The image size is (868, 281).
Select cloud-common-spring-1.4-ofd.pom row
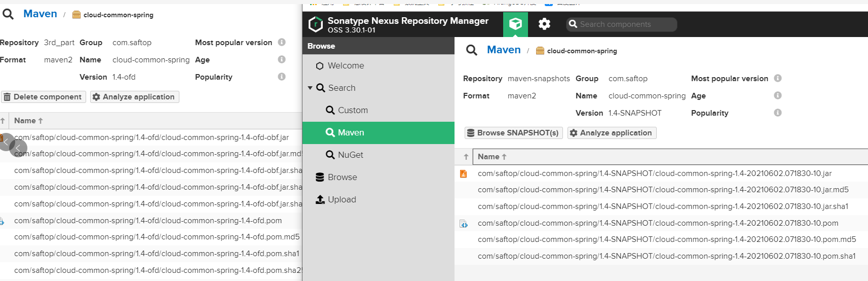(151, 221)
